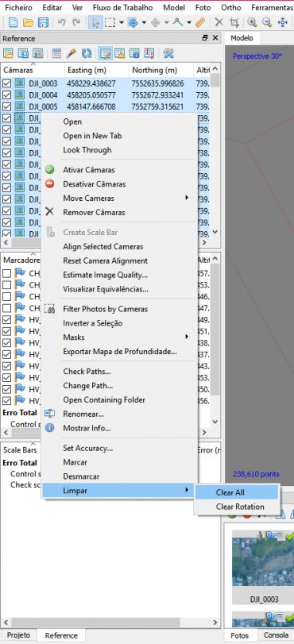Sort by the Northing (m) column header
This screenshot has height=644, width=294.
tap(161, 70)
